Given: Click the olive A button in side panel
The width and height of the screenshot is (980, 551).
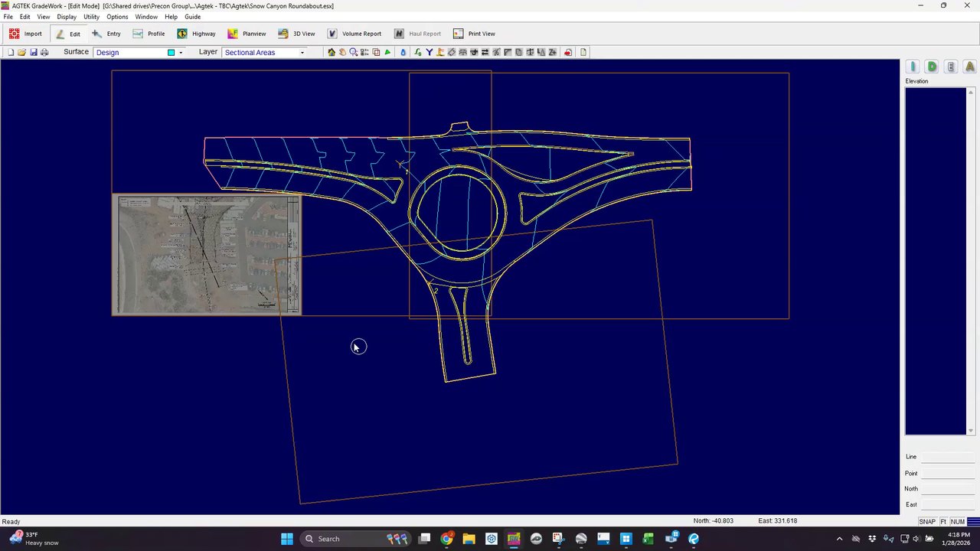Looking at the screenshot, I should pos(970,67).
